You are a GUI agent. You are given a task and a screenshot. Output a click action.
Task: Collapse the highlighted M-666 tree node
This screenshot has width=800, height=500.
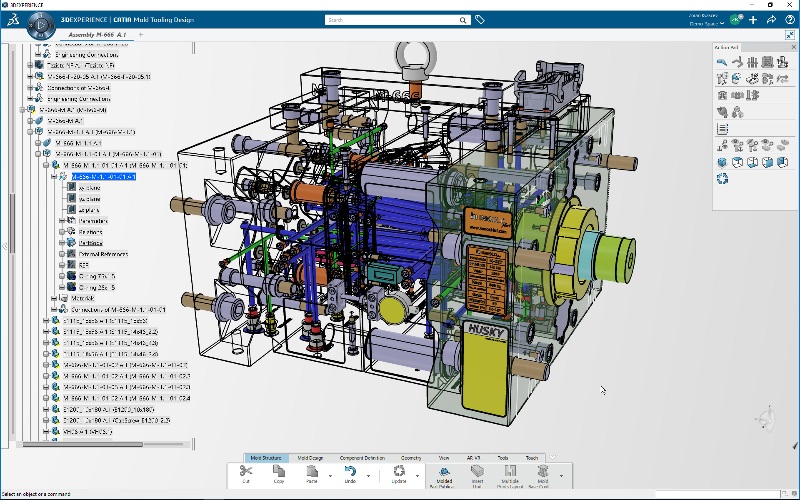(54, 176)
